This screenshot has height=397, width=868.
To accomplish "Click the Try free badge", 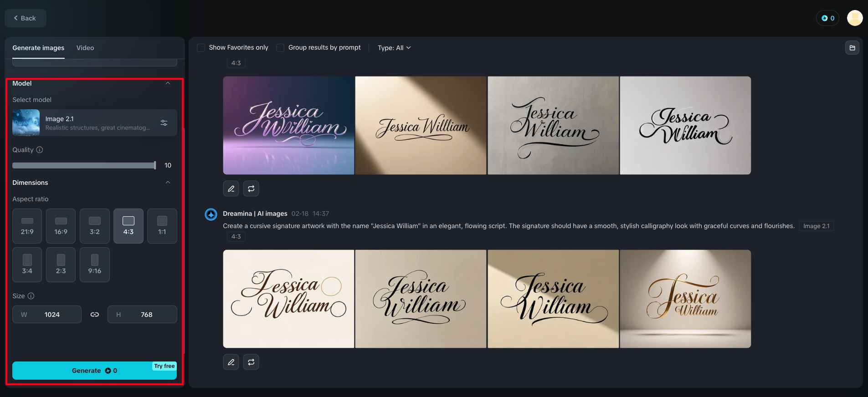I will click(x=164, y=366).
